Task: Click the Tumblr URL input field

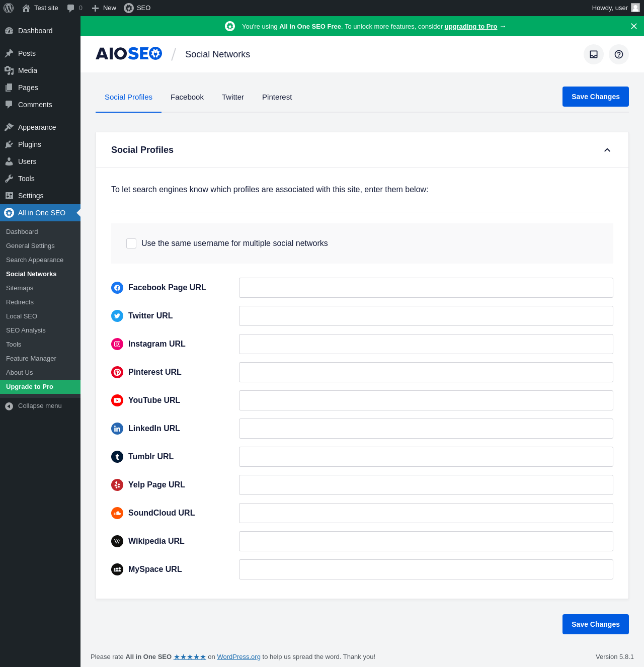Action: pyautogui.click(x=426, y=457)
